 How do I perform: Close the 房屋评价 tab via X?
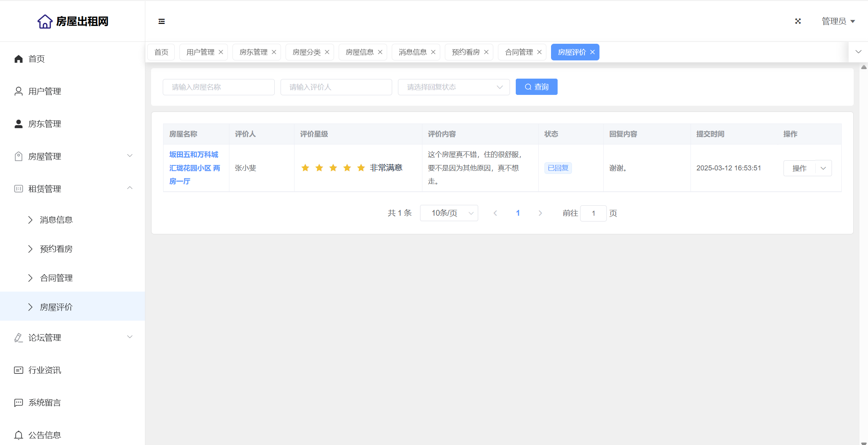[x=592, y=52]
